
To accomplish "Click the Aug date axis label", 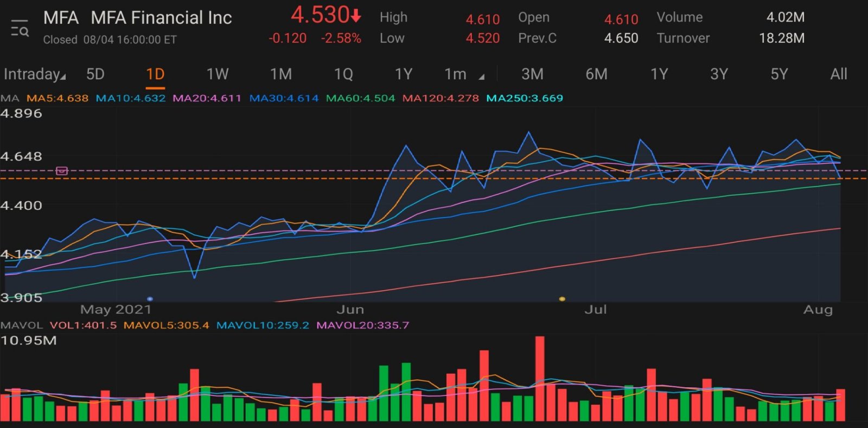I will tap(818, 310).
